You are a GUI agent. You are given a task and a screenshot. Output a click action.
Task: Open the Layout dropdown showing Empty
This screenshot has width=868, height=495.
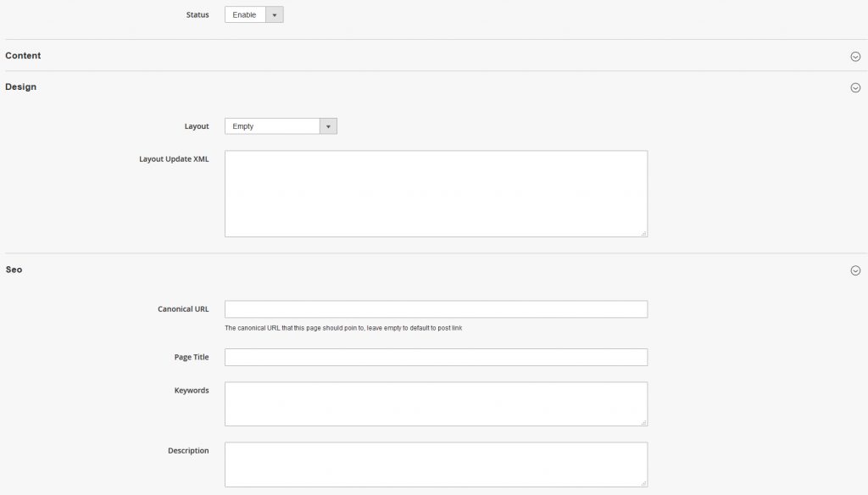tap(281, 126)
